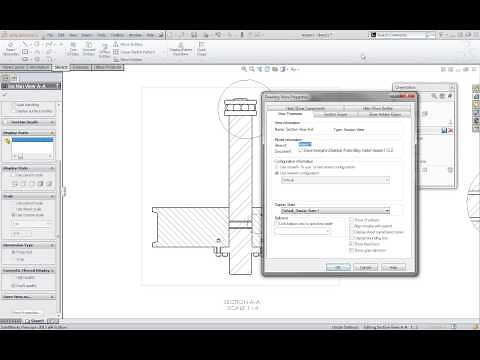Select the first display style icon (wireframe)

(15, 184)
